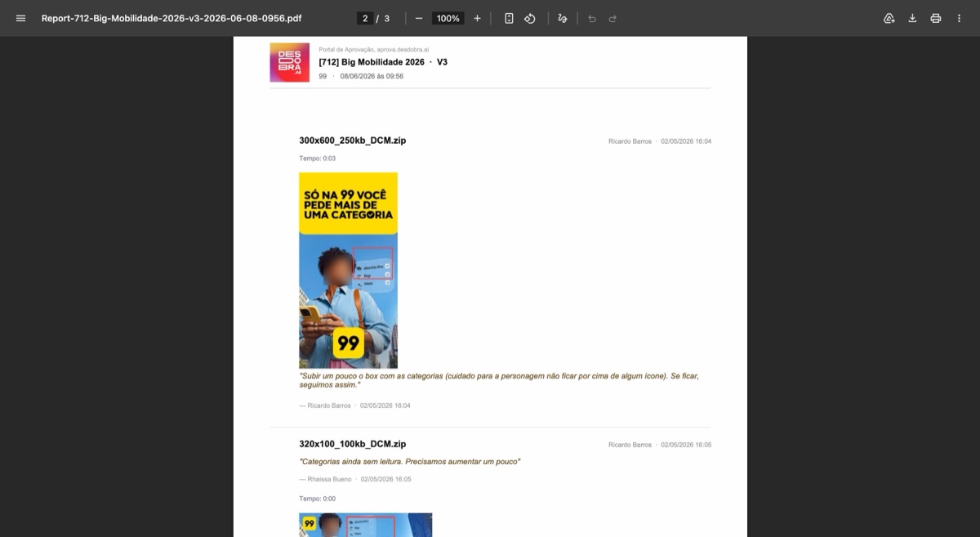The image size is (980, 537).
Task: Click the 320x100 banner preview thumbnail
Action: point(365,525)
